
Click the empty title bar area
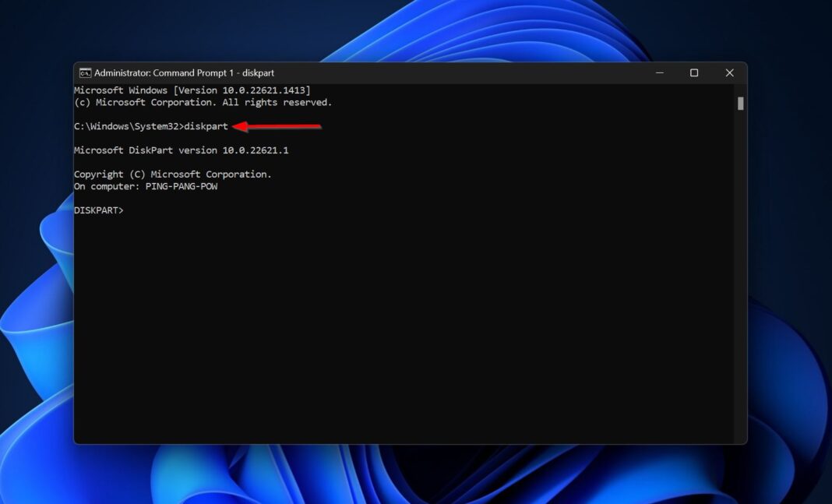click(x=467, y=73)
